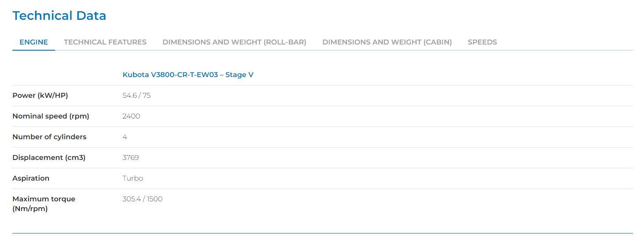This screenshot has width=644, height=241.
Task: Click the 2400 nominal speed value
Action: [x=131, y=116]
